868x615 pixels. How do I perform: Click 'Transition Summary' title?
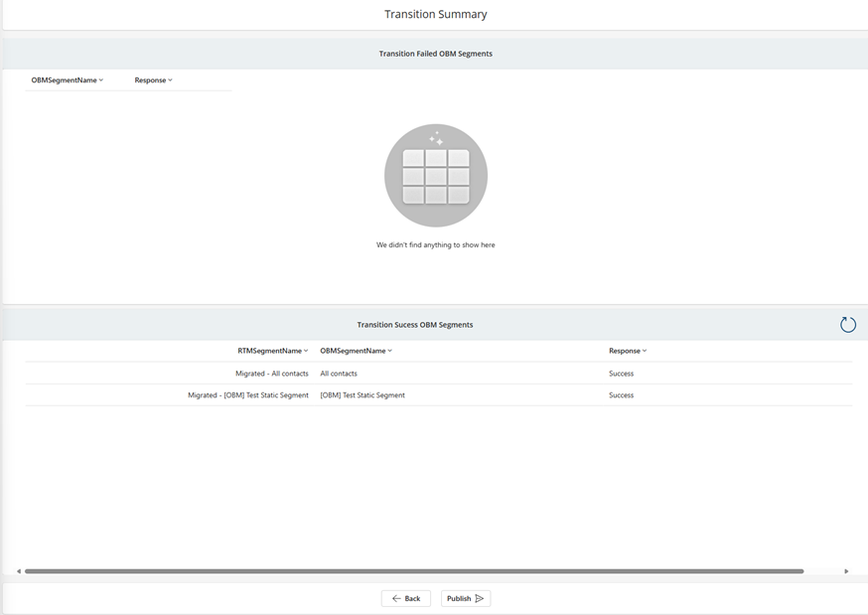coord(436,14)
